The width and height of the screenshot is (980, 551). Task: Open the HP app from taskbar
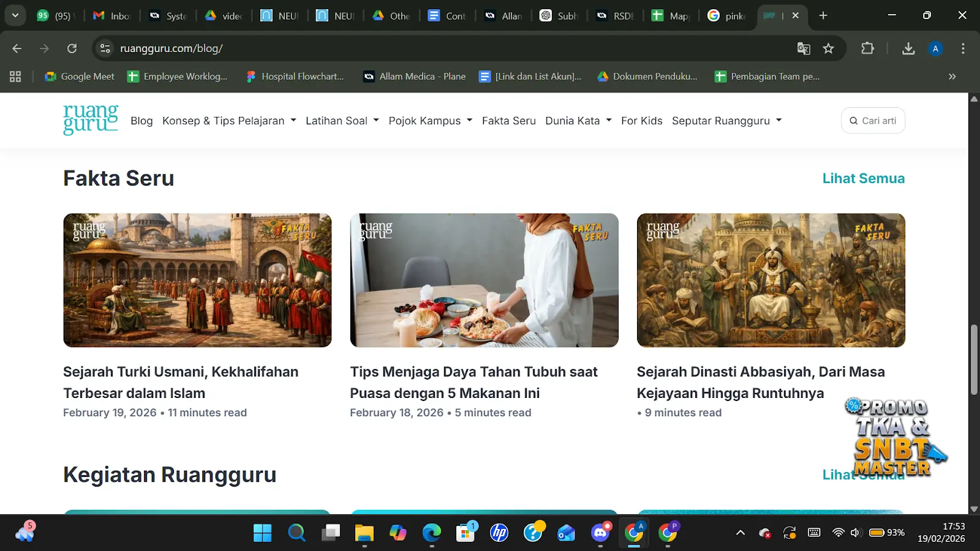click(x=499, y=533)
